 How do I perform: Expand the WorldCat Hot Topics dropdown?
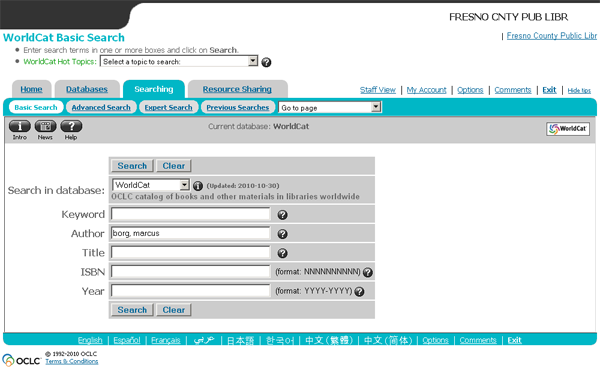pyautogui.click(x=179, y=61)
